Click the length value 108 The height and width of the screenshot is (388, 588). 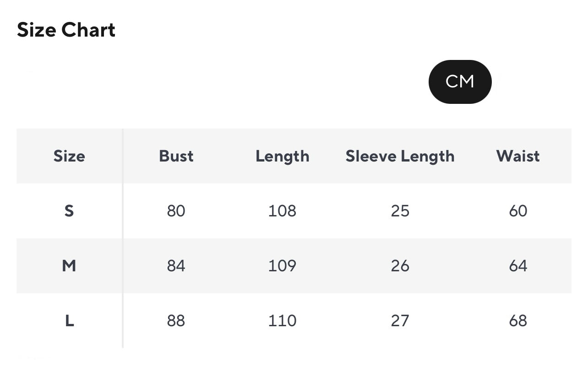click(x=282, y=211)
